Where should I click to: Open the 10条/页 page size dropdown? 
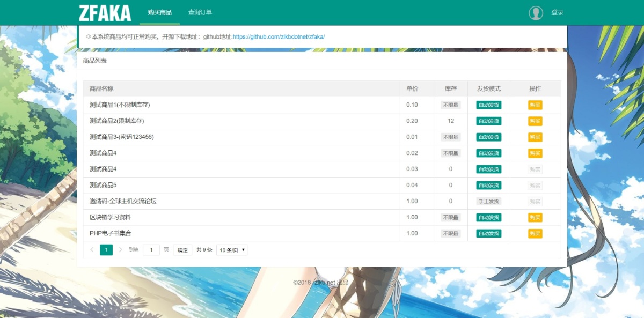click(230, 249)
